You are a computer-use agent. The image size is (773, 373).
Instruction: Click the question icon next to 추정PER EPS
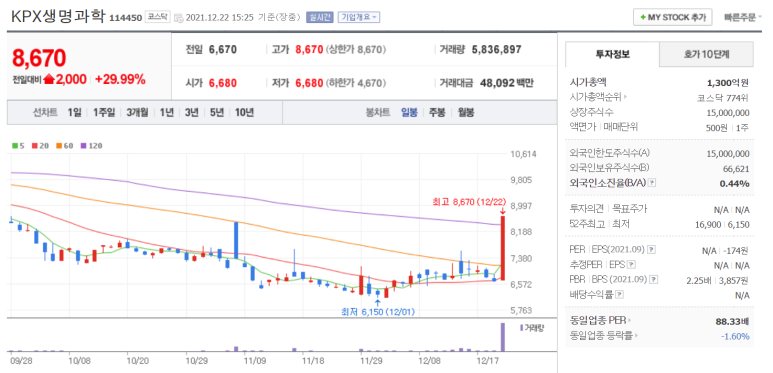coord(632,265)
